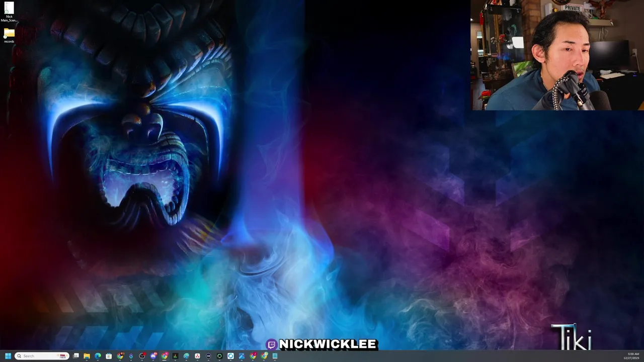Open the green ring app taskbar icon
The height and width of the screenshot is (362, 644).
(219, 356)
